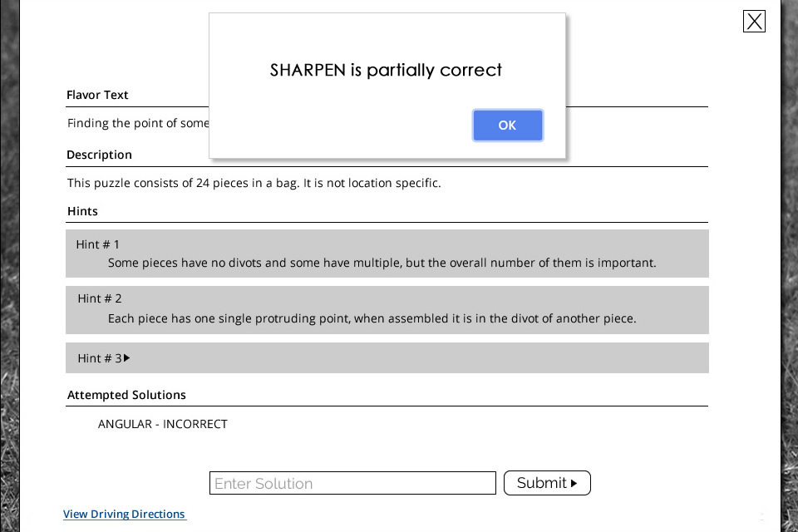Image resolution: width=798 pixels, height=532 pixels.
Task: Click the 'Finding the point' flavor text line
Action: click(x=138, y=123)
